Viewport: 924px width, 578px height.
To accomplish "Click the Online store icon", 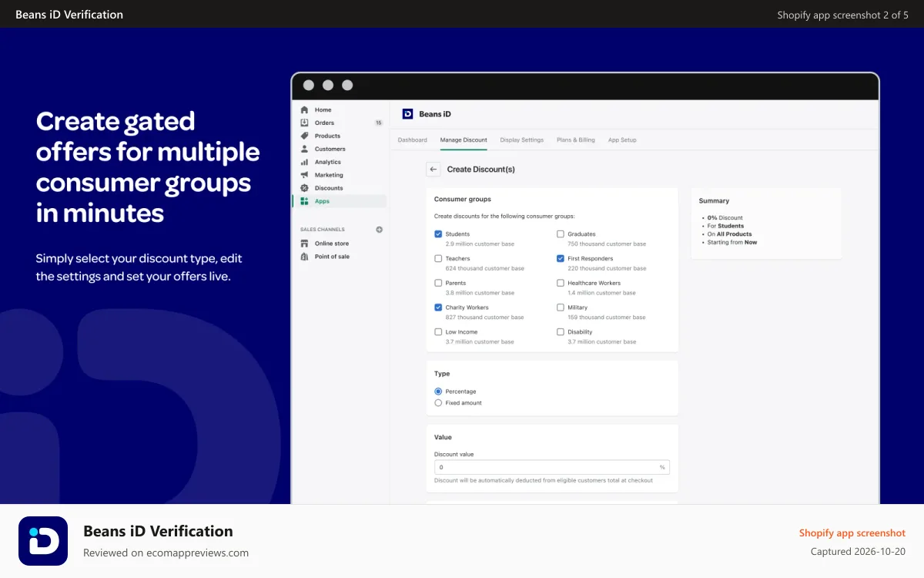I will (304, 244).
